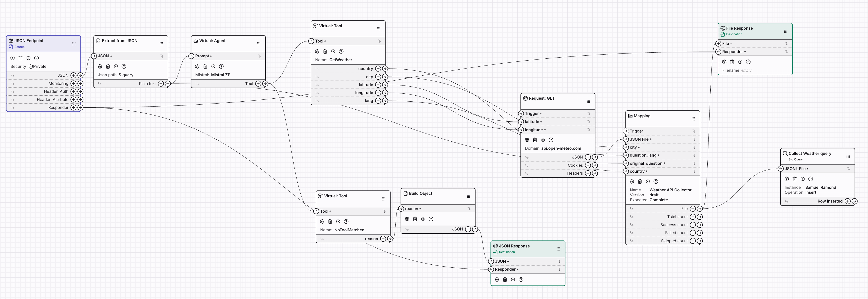Click the arrow on the Row inserted output
The image size is (868, 299).
pyautogui.click(x=854, y=201)
